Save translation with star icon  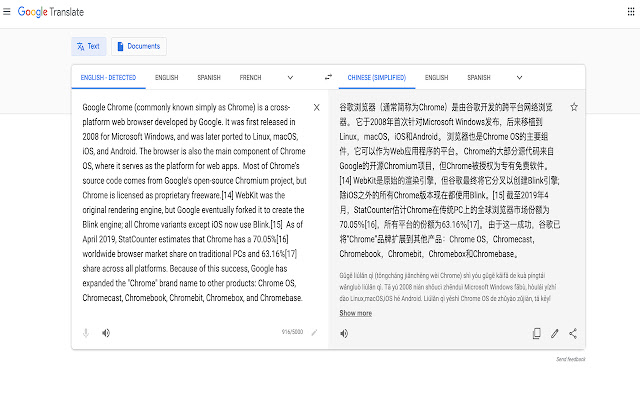pyautogui.click(x=573, y=107)
